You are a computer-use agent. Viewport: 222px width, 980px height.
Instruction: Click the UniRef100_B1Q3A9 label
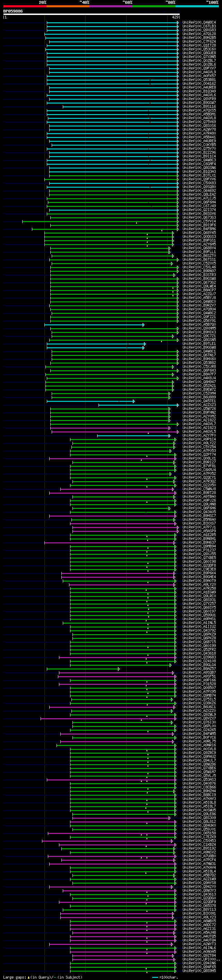[199, 91]
